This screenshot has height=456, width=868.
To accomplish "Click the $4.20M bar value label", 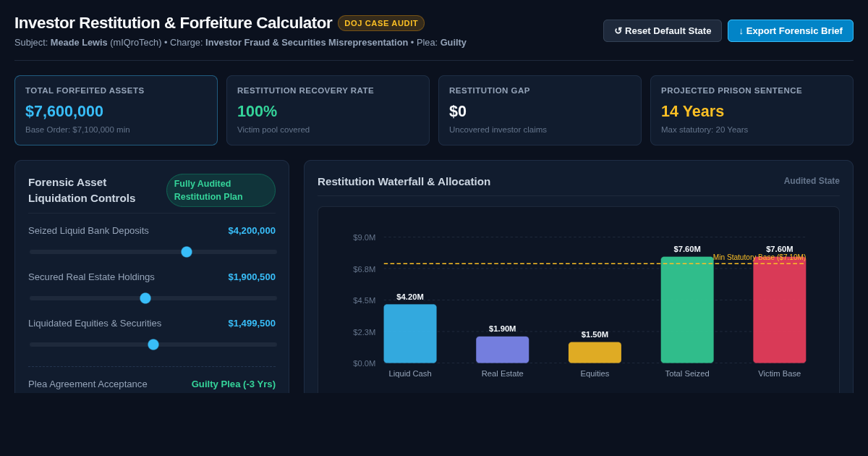I will click(410, 297).
